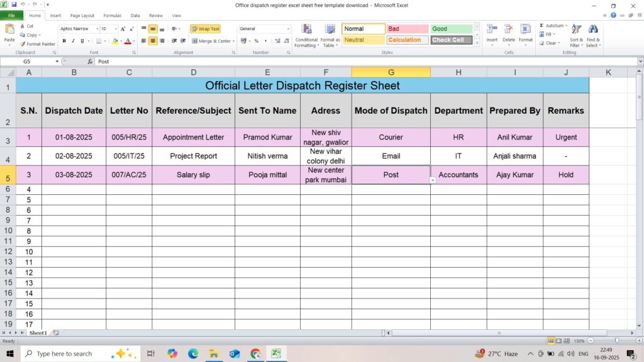
Task: Open the Formulas ribbon tab
Action: pyautogui.click(x=113, y=15)
